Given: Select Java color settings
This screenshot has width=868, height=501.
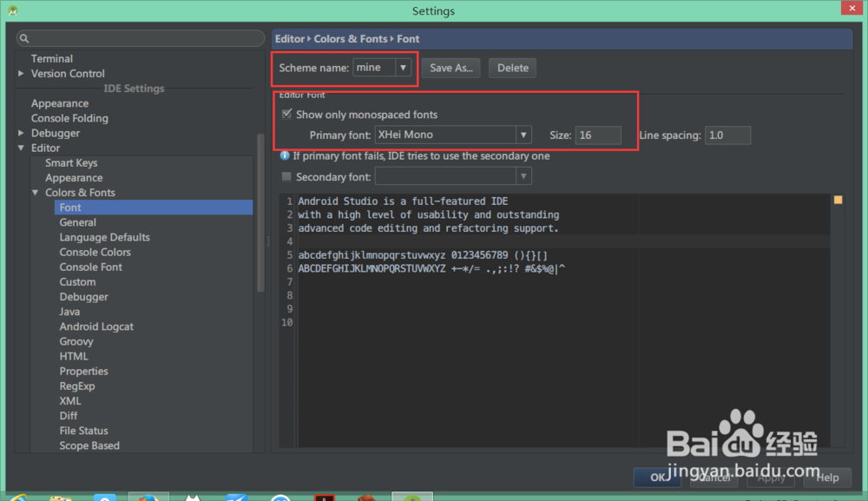Looking at the screenshot, I should (69, 312).
